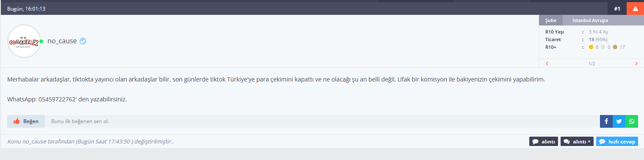The image size is (644, 160).
Task: Click the grey silver R10+ medal dot
Action: pyautogui.click(x=603, y=47)
